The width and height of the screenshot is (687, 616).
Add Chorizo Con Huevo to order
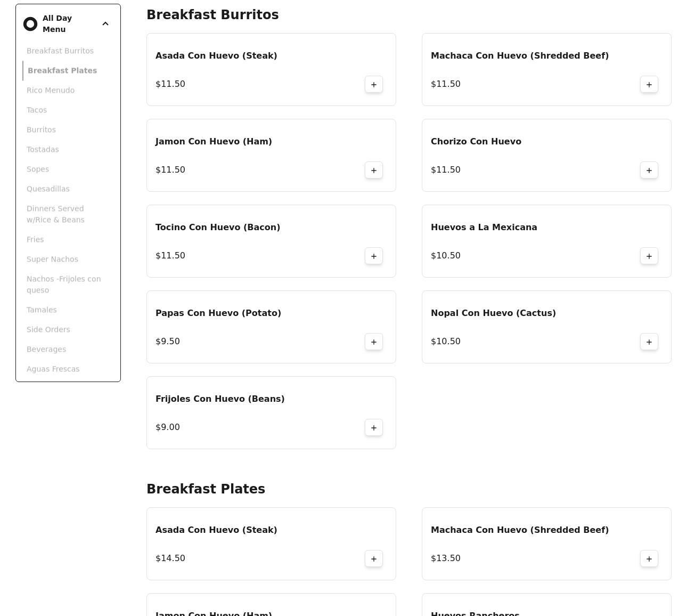coord(649,170)
